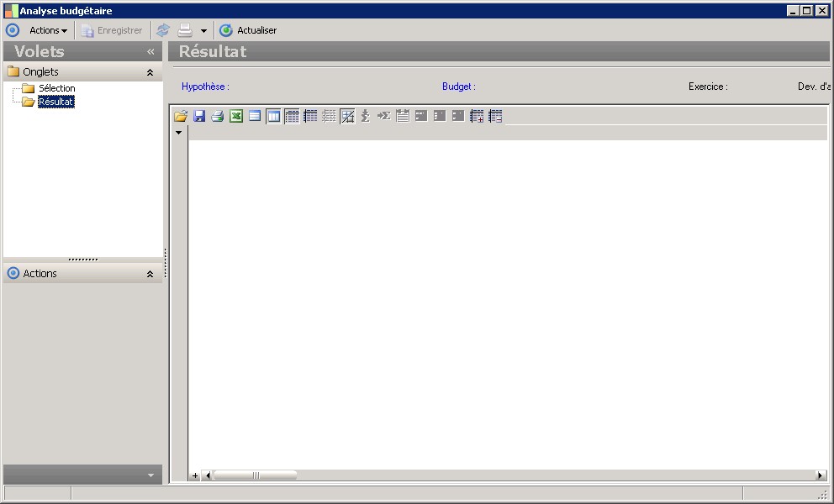The image size is (834, 504).
Task: Click the dropdown arrow at bottom of Volets
Action: click(150, 475)
